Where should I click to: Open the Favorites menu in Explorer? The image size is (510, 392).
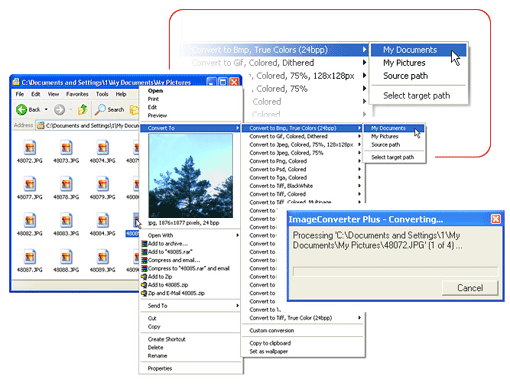[77, 94]
